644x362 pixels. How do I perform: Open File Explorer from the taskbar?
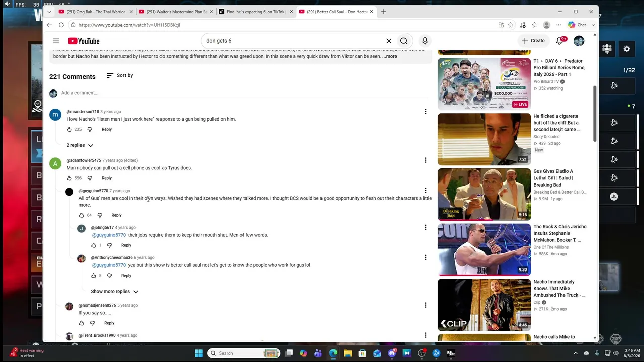point(348,353)
